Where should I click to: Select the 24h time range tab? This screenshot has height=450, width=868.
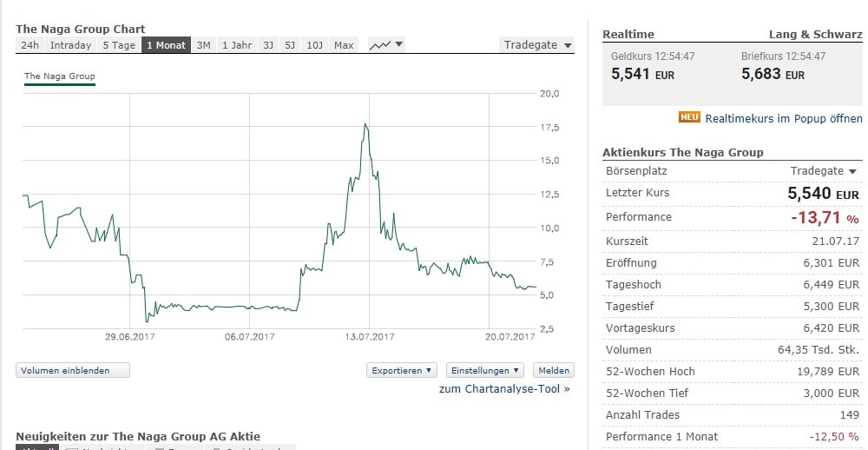[x=30, y=45]
